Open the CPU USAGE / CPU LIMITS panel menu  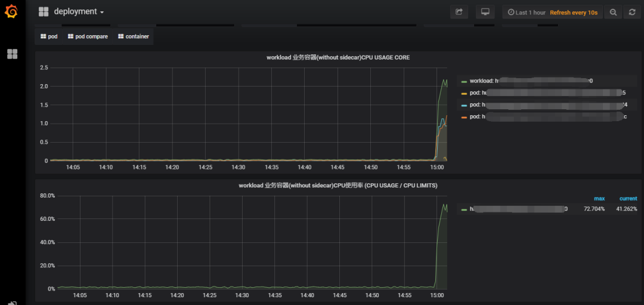tap(338, 186)
